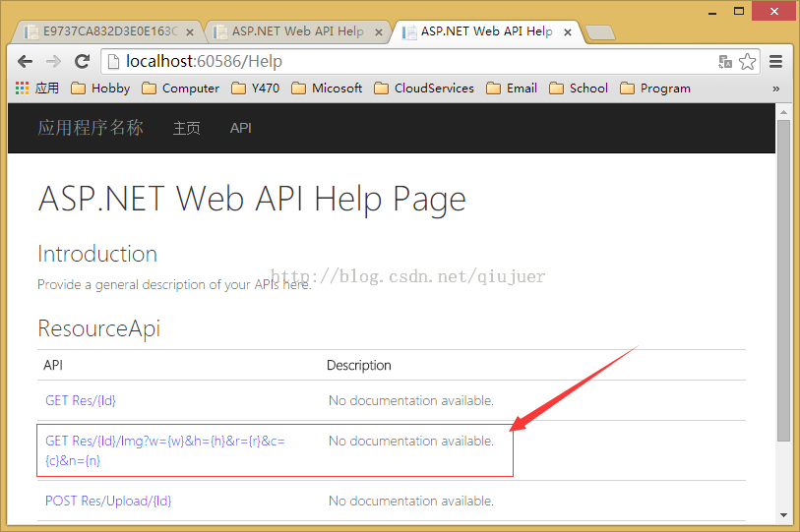Open the GET Res/{Id} API link
The image size is (800, 532).
pos(81,400)
